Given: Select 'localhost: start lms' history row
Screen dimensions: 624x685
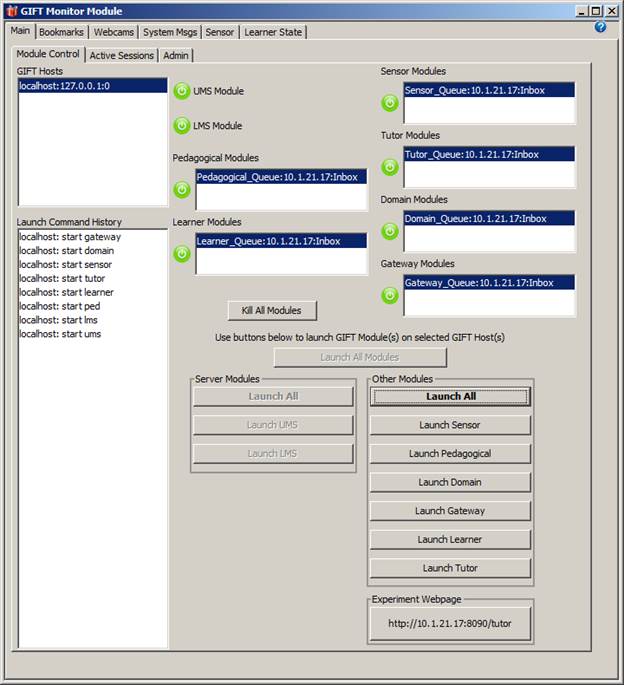Looking at the screenshot, I should [93, 320].
